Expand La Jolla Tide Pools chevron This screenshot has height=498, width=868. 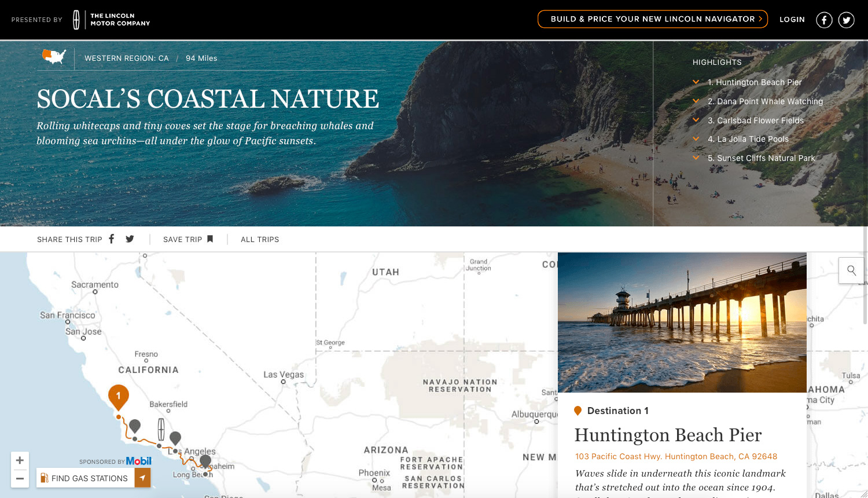pos(696,139)
